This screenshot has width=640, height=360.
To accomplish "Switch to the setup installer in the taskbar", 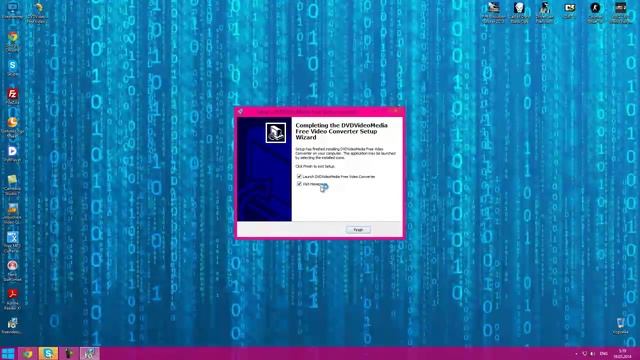I will [89, 353].
